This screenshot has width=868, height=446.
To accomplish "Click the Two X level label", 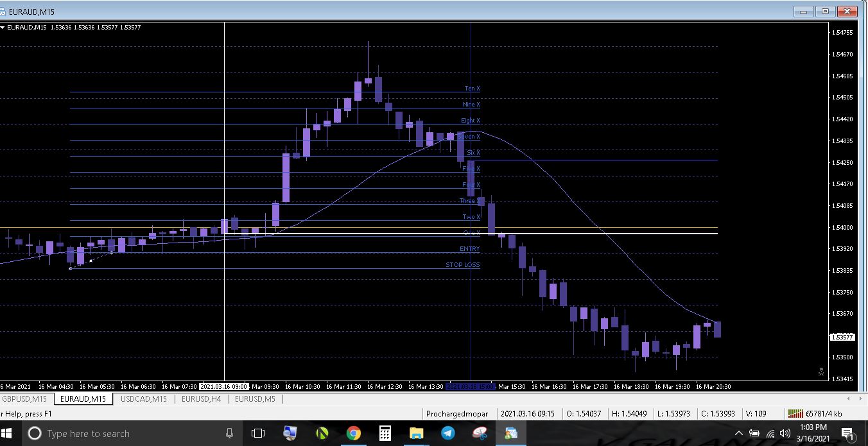I will [471, 217].
